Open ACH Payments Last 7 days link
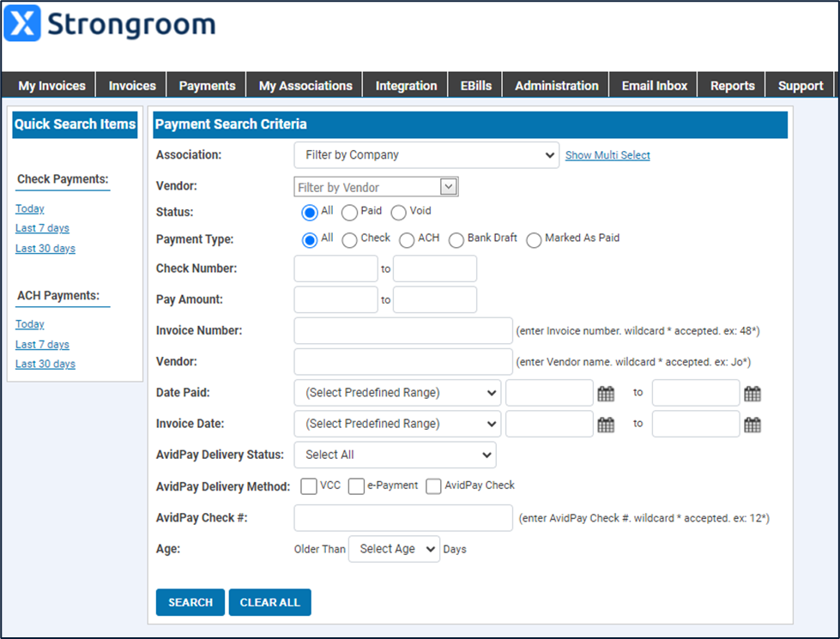This screenshot has height=639, width=840. 42,345
